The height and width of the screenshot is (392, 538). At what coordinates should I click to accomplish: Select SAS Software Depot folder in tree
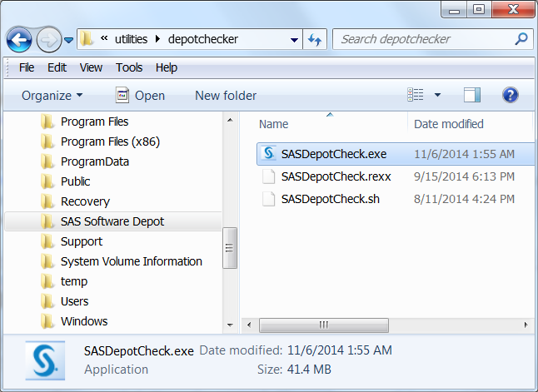pyautogui.click(x=112, y=221)
